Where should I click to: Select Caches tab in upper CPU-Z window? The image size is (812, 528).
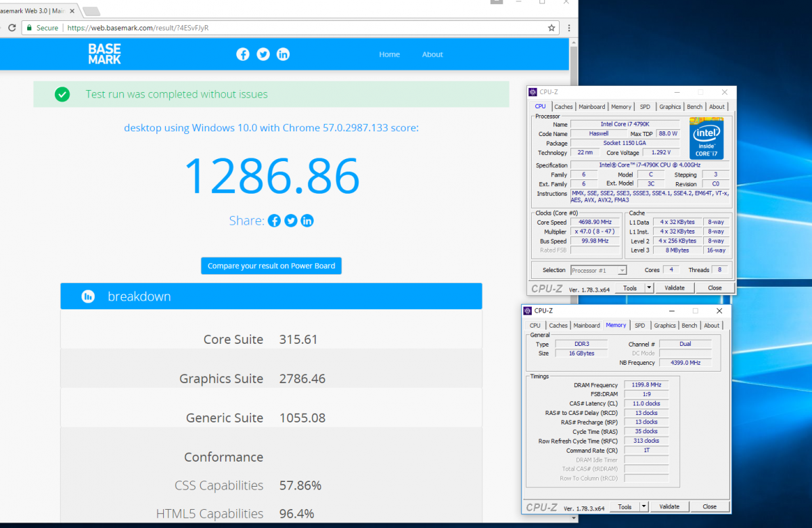pos(563,107)
